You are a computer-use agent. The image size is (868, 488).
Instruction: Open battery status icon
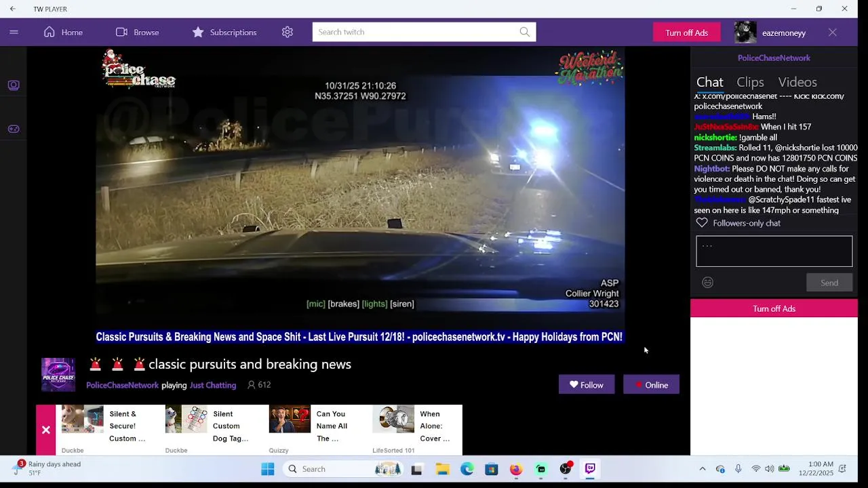(x=785, y=469)
